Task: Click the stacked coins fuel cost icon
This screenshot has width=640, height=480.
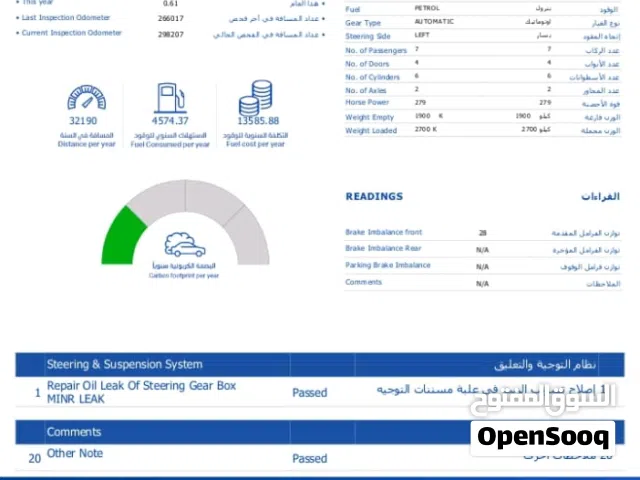Action: [256, 98]
